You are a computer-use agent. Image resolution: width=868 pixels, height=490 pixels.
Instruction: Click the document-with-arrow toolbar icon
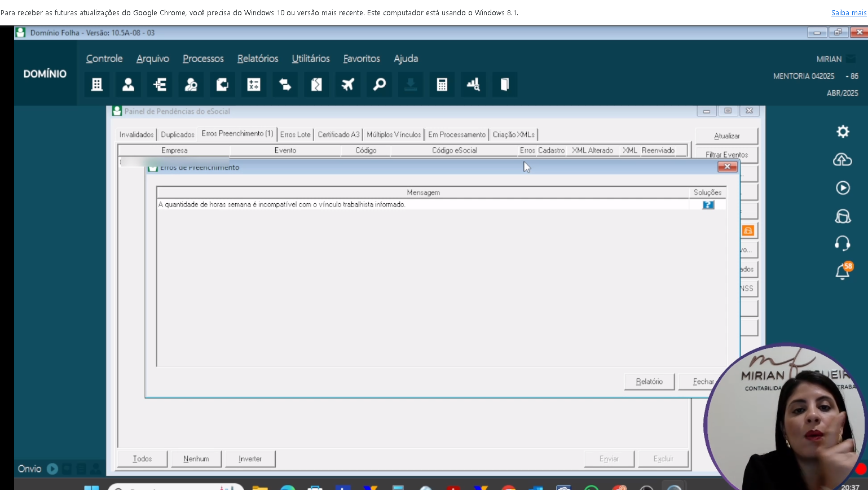[222, 85]
